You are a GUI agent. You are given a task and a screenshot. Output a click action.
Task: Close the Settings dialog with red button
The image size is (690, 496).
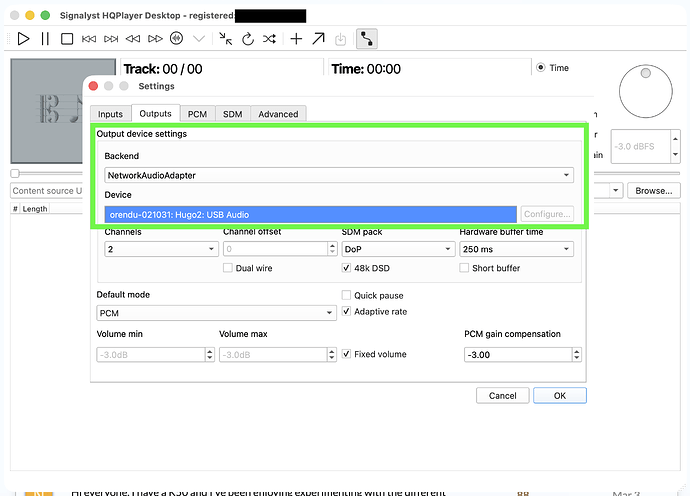coord(93,86)
